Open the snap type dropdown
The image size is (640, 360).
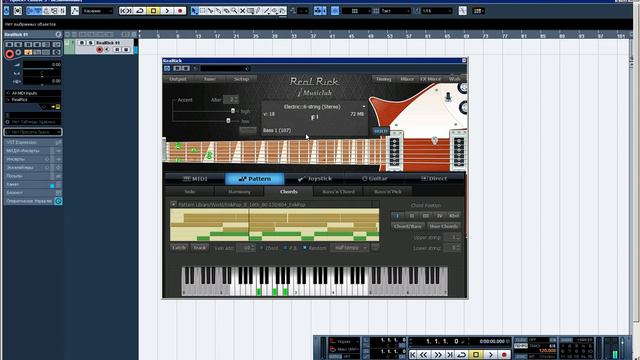coord(356,11)
